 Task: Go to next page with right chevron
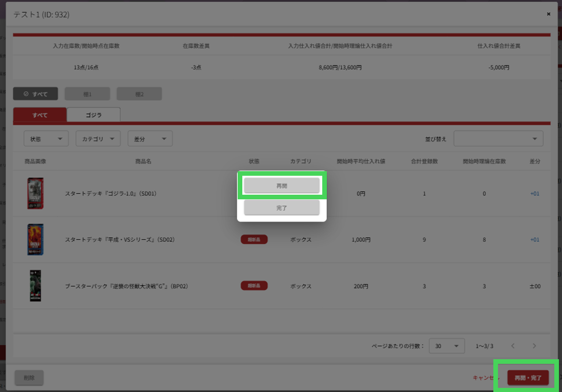[x=534, y=346]
